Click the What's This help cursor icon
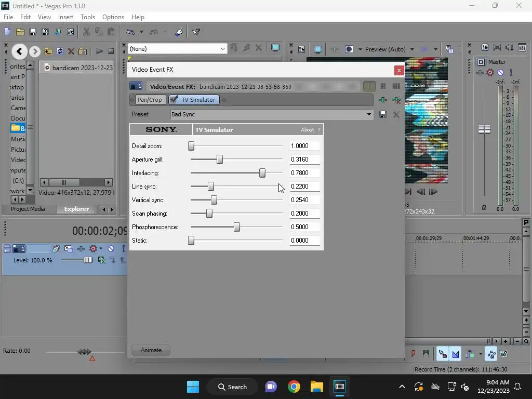Screen dimensions: 532x399 tap(196, 32)
